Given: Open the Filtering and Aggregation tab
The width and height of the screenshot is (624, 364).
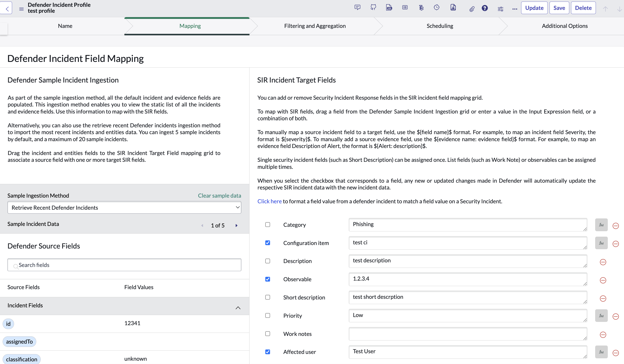Looking at the screenshot, I should pos(315,26).
